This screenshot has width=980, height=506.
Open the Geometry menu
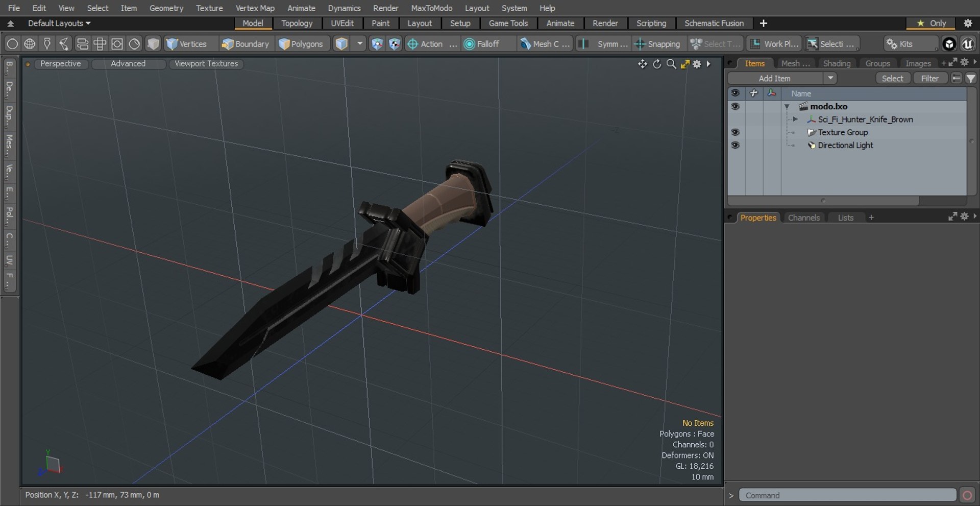click(166, 8)
